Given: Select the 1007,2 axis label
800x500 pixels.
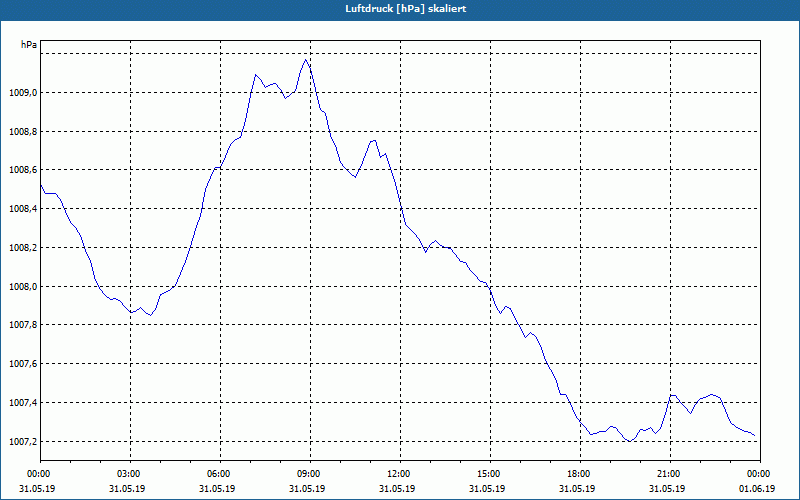Looking at the screenshot, I should (22, 441).
